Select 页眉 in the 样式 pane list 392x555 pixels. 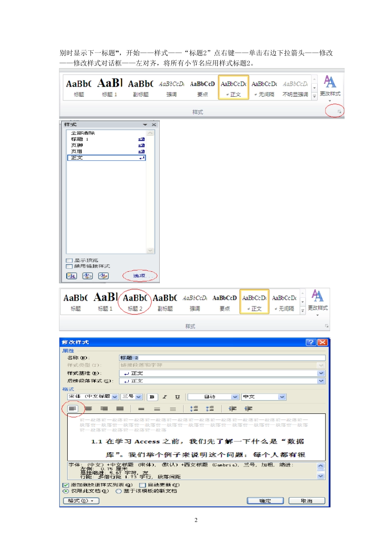(106, 152)
